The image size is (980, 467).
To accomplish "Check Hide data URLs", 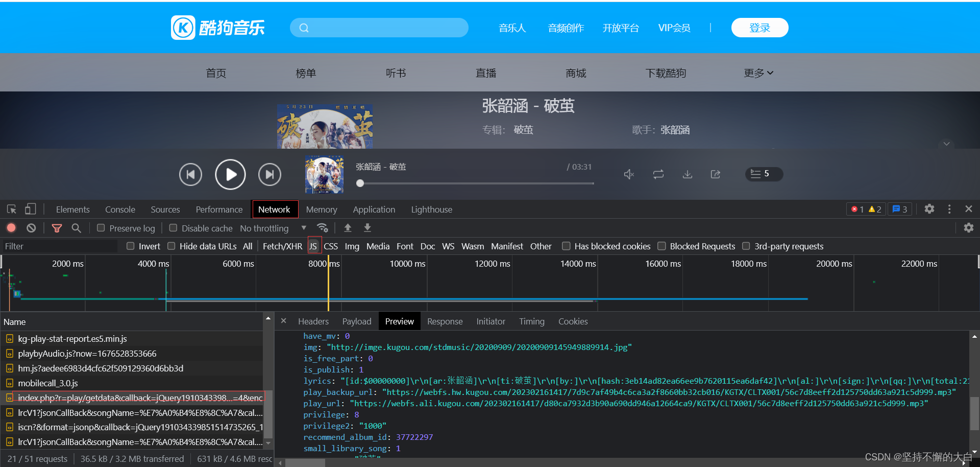I will (171, 246).
